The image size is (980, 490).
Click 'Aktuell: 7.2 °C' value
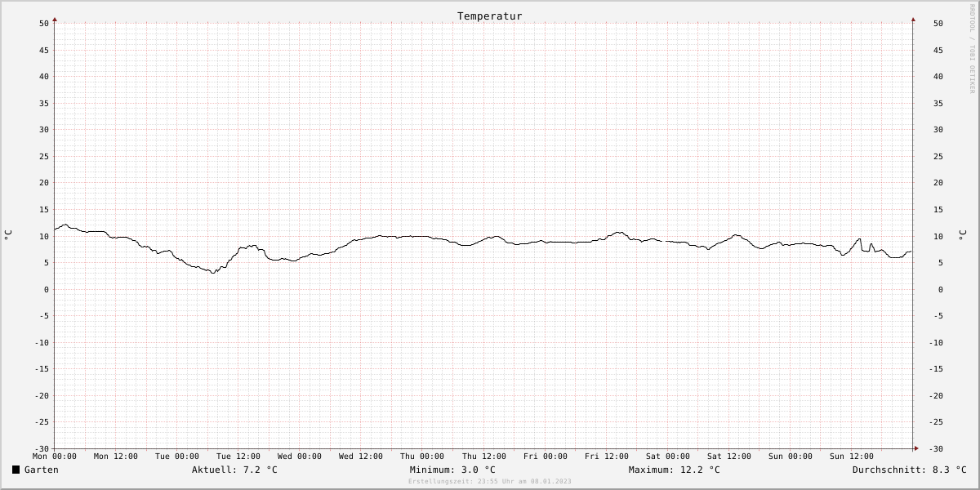[x=234, y=470]
